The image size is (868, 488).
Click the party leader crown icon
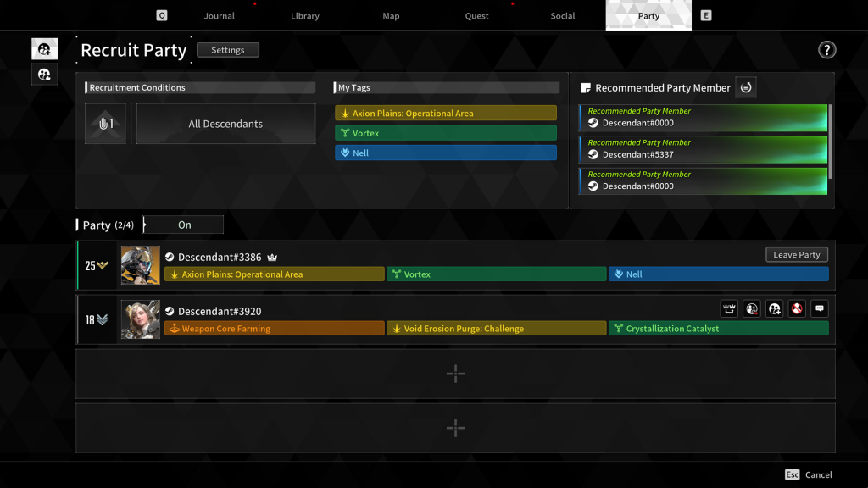pos(272,258)
